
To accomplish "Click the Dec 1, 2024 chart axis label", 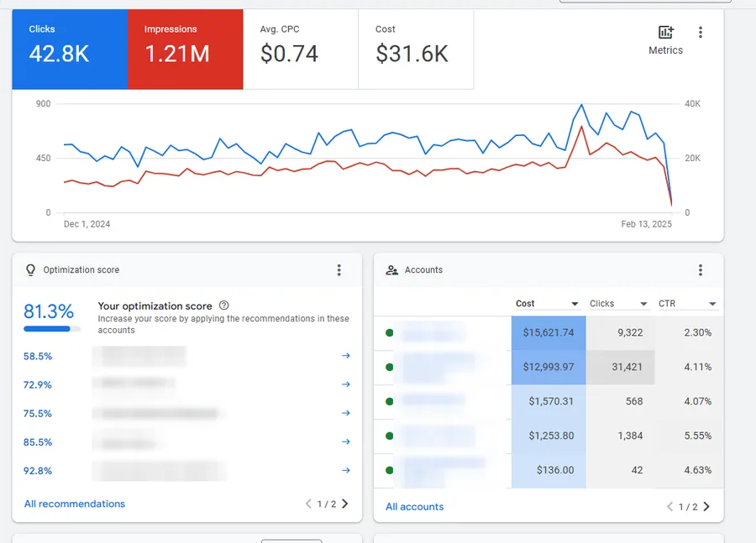I will coord(87,224).
